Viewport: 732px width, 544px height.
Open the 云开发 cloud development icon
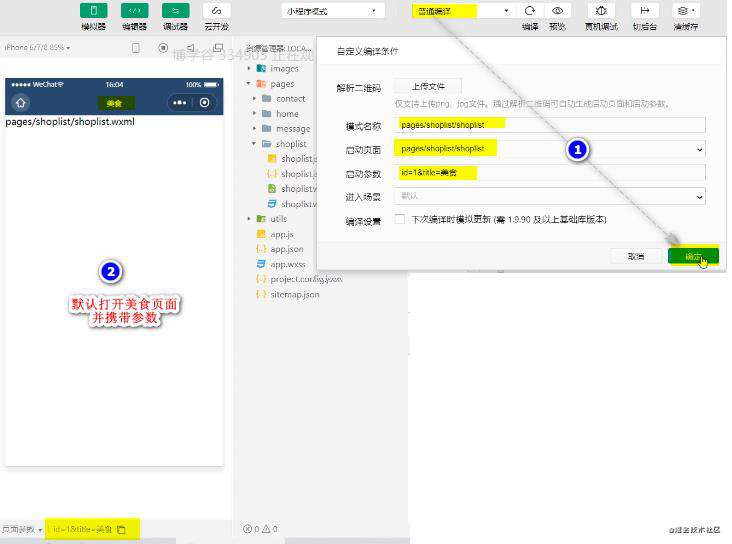(x=217, y=11)
